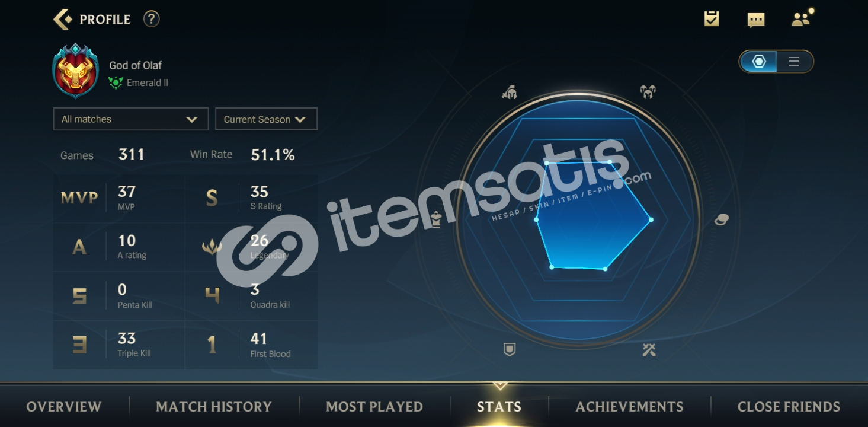The height and width of the screenshot is (427, 868).
Task: Go back using the Profile arrow icon
Action: click(x=62, y=19)
